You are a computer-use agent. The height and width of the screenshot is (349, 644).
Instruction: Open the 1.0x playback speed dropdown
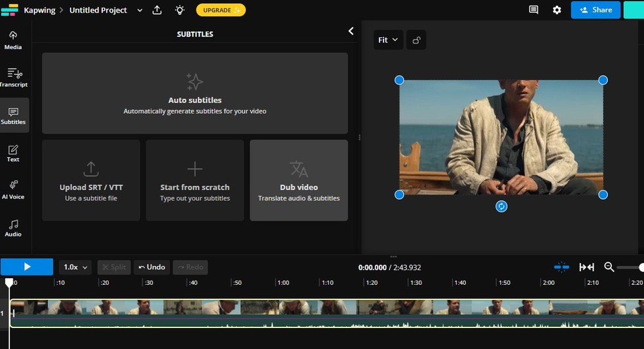pyautogui.click(x=75, y=267)
